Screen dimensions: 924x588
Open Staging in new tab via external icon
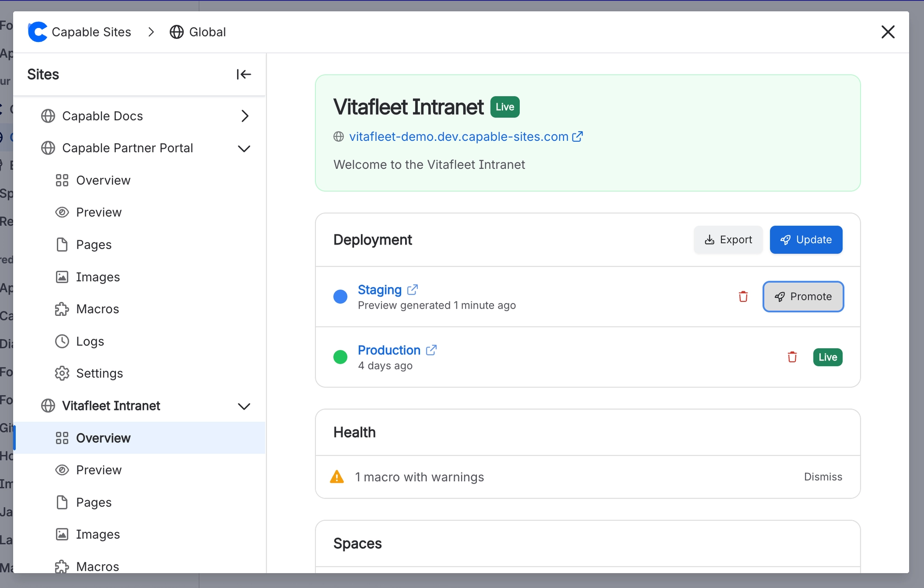412,289
